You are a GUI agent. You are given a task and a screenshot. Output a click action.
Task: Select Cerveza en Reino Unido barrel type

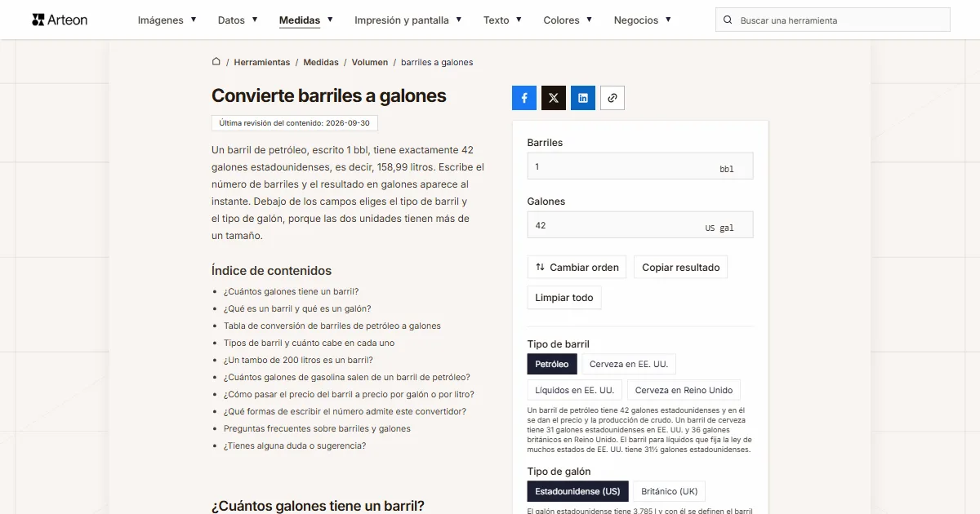point(684,390)
